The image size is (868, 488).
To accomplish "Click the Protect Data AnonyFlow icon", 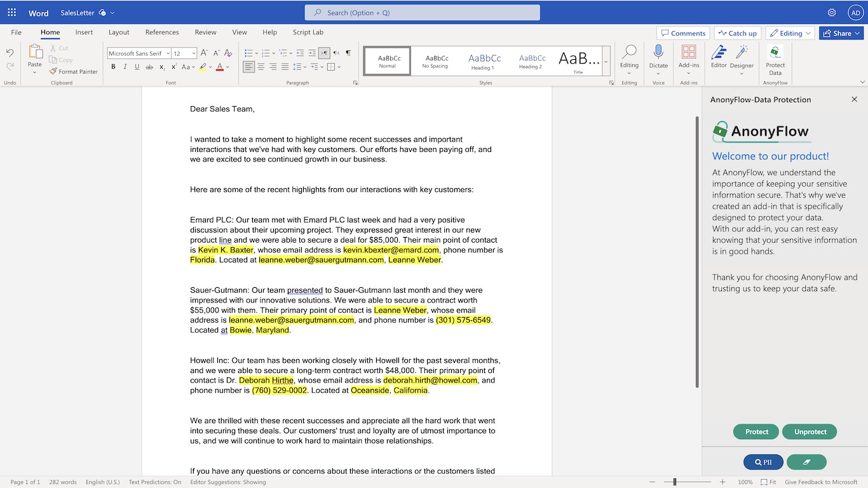I will (775, 52).
